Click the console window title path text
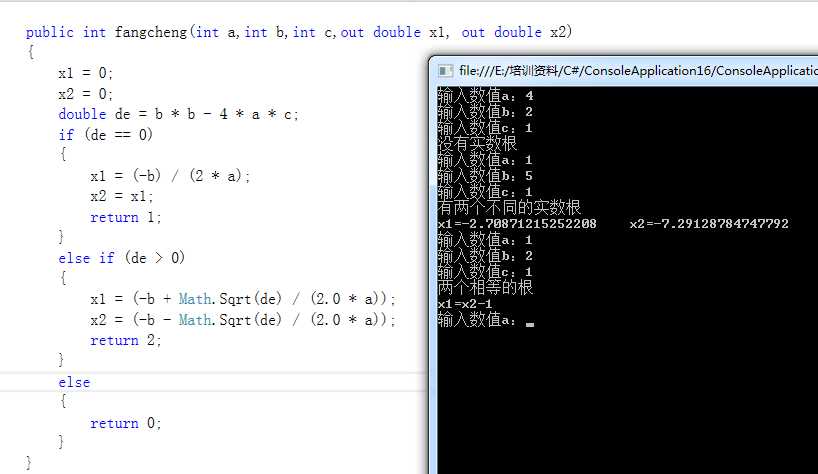This screenshot has height=474, width=818. coord(638,70)
